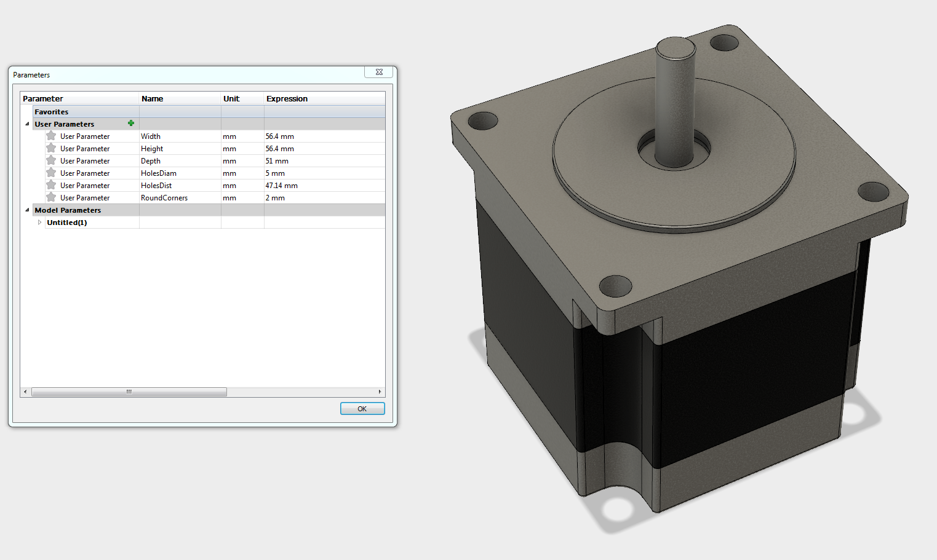Collapse the Model Parameters section
This screenshot has width=937, height=560.
[x=27, y=210]
